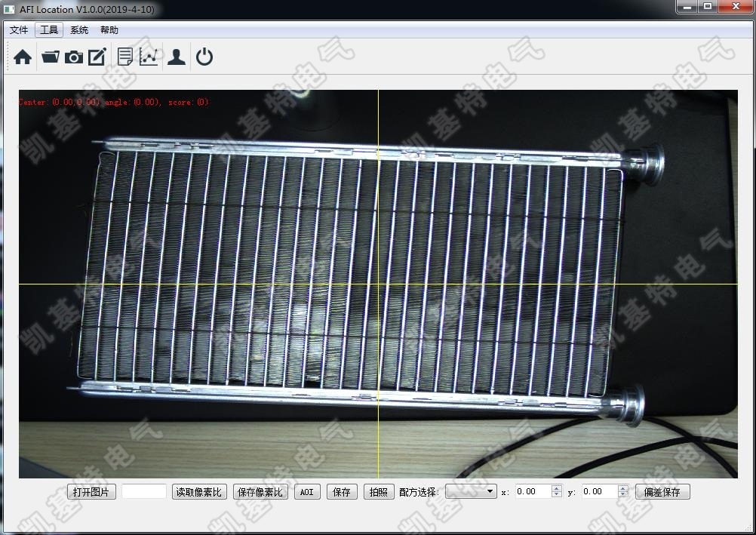This screenshot has height=535, width=756.
Task: Click the Home icon in toolbar
Action: pos(23,57)
